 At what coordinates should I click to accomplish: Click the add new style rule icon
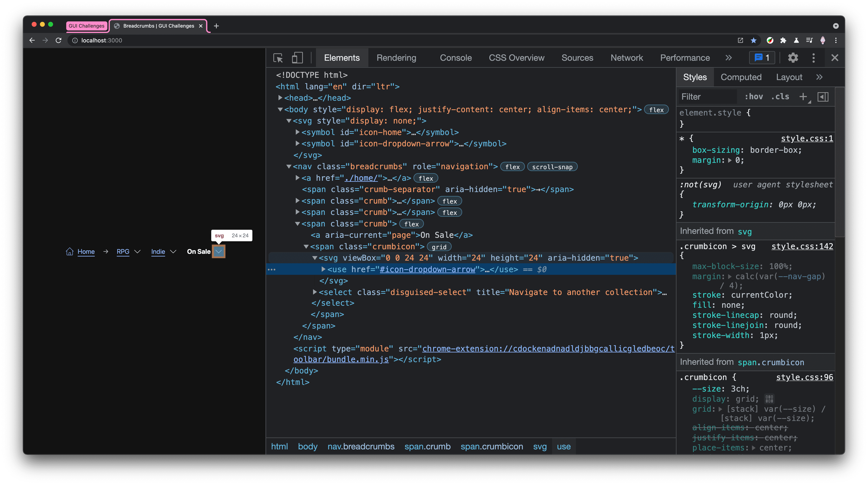coord(803,97)
